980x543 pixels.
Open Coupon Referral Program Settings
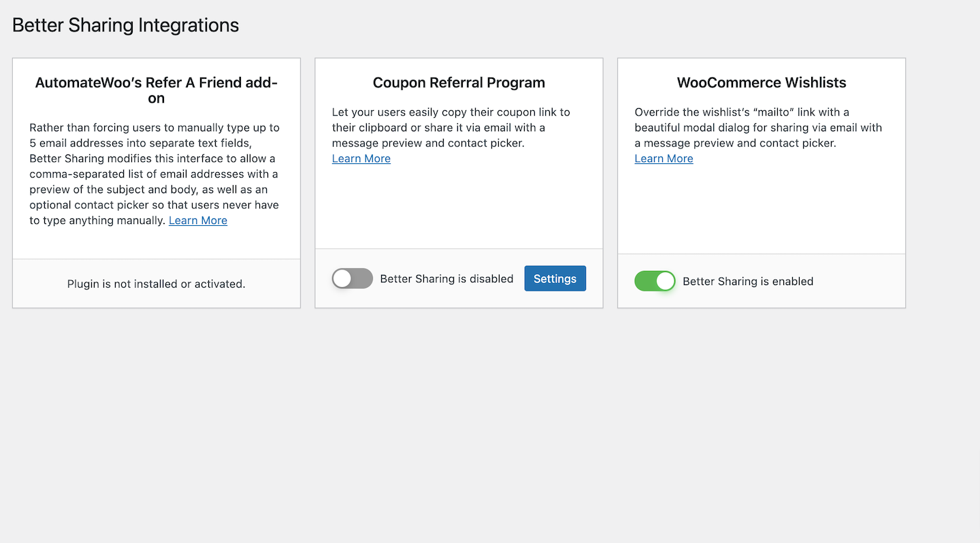click(x=555, y=278)
